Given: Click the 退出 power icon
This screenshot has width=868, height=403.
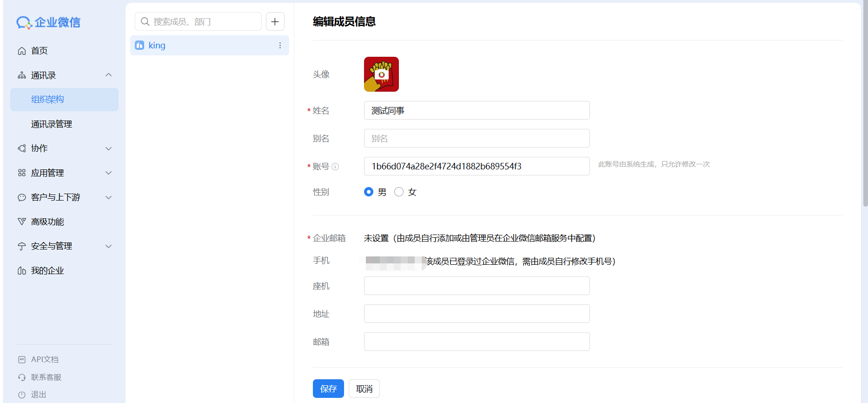Looking at the screenshot, I should [22, 395].
